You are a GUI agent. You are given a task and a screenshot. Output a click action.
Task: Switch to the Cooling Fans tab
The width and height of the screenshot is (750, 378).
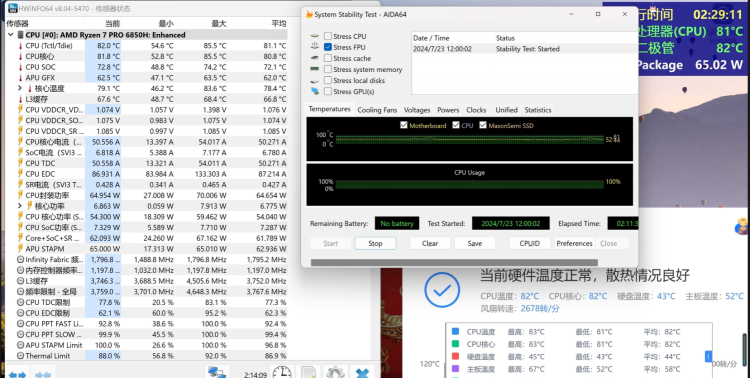coord(377,110)
